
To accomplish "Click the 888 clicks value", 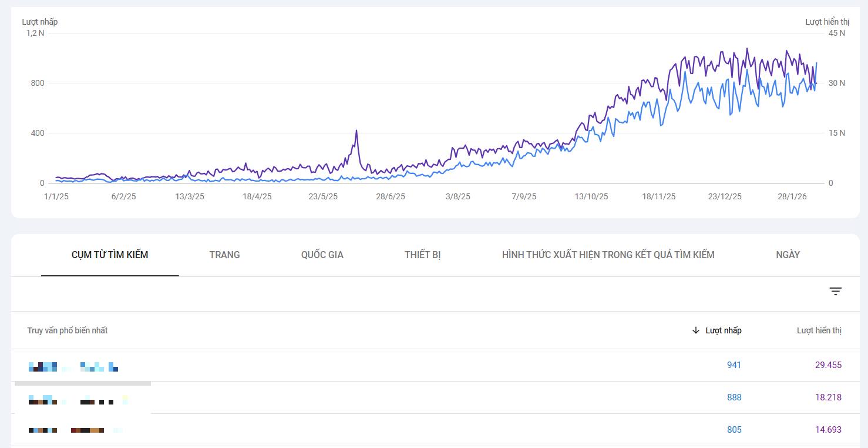I will 734,397.
